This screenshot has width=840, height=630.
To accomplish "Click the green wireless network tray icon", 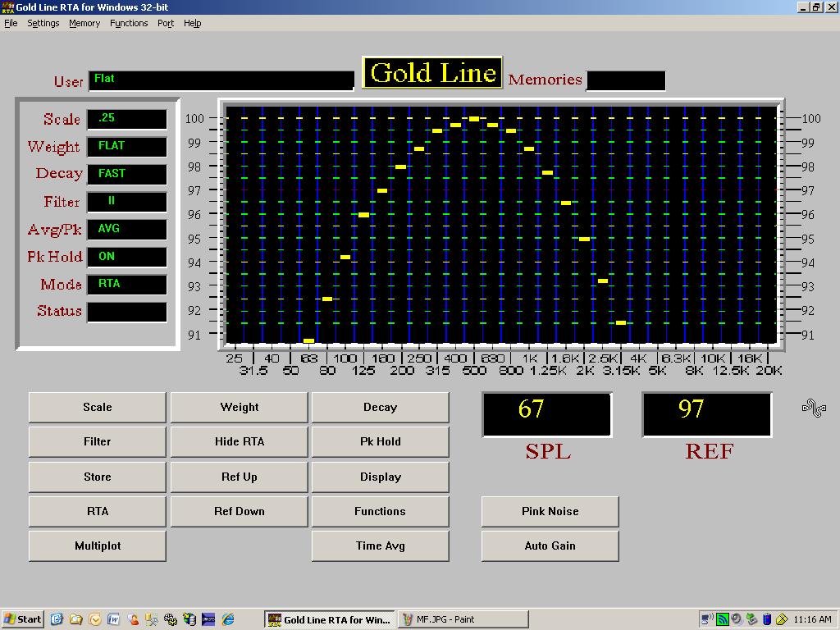I will (x=722, y=619).
